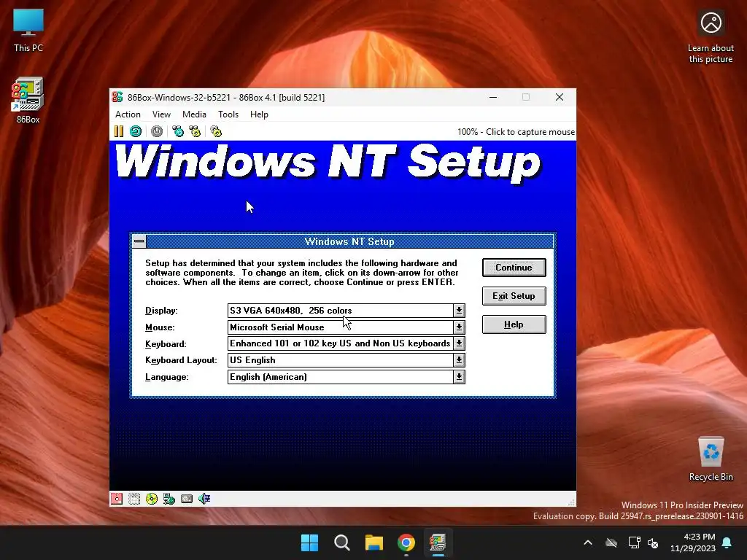Click the CD-ROM disc status bar icon
747x560 pixels.
click(152, 499)
